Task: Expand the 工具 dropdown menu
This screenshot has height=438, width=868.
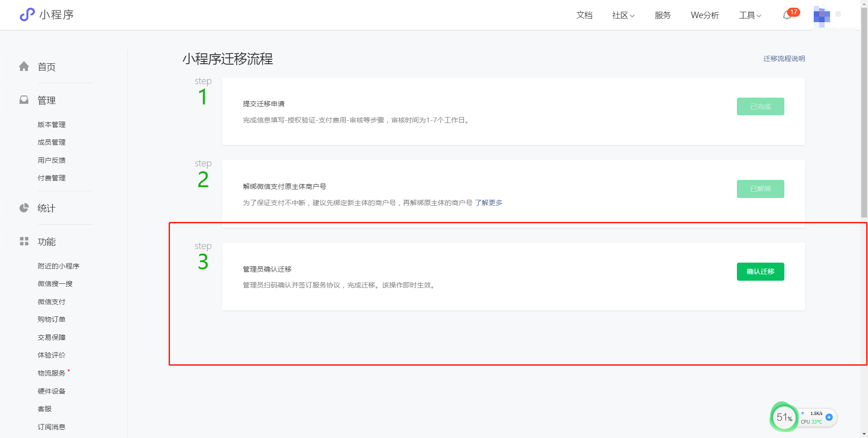Action: click(750, 15)
